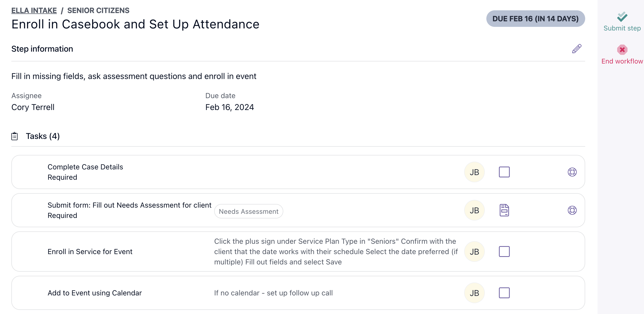644x314 pixels.
Task: Check the Complete Case Details checkbox
Action: click(x=505, y=172)
